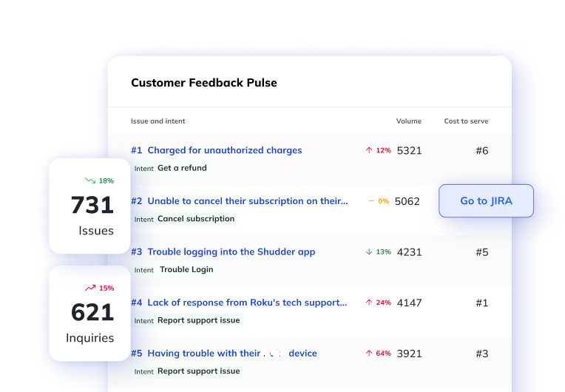The width and height of the screenshot is (565, 392).
Task: Click cost to serve rank #5
Action: pyautogui.click(x=482, y=252)
